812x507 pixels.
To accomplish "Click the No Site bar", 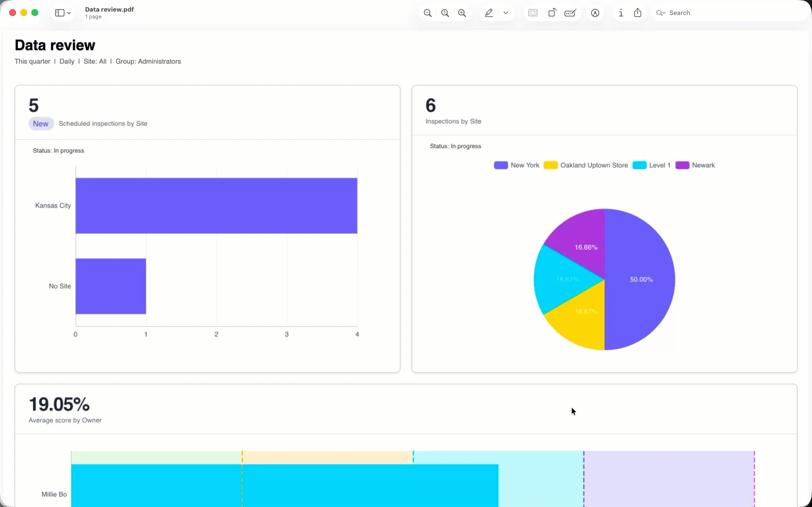I will click(x=111, y=286).
